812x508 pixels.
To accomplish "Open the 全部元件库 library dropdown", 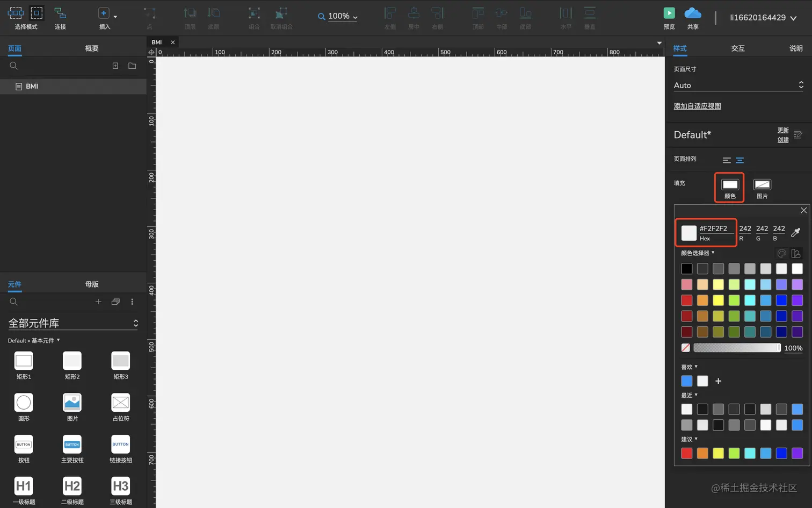I will [x=73, y=323].
